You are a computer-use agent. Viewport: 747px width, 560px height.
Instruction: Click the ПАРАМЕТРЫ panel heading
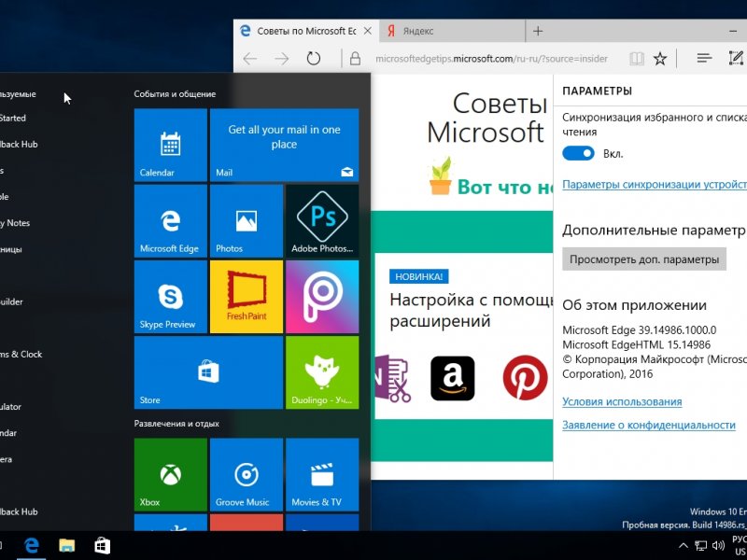click(598, 91)
